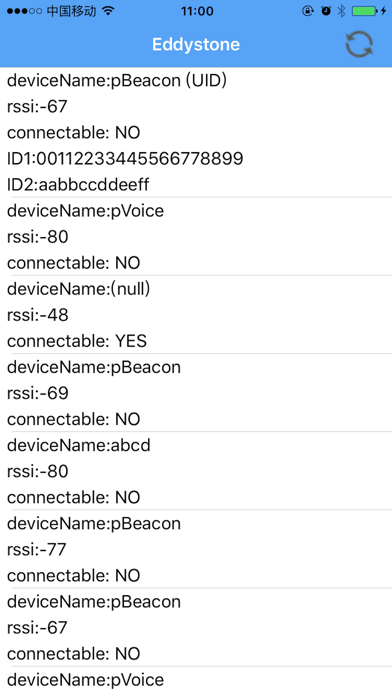Choose the pBeacon device with rssi -69
This screenshot has height=696, width=392.
point(196,393)
